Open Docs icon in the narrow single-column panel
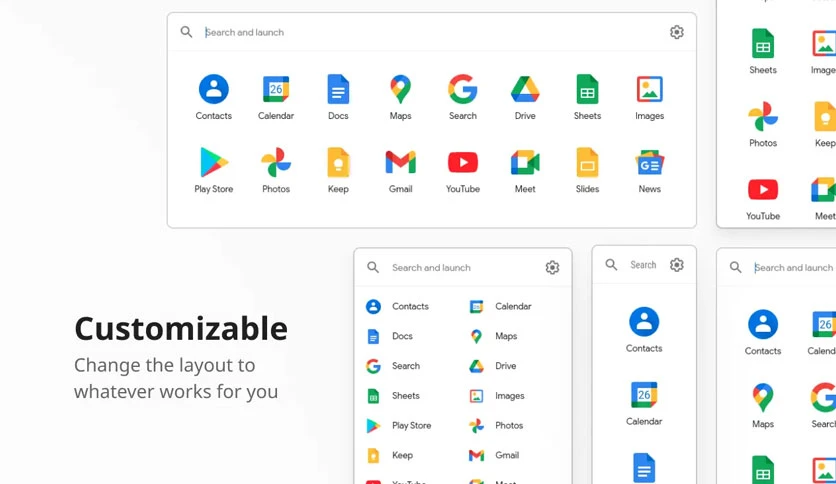This screenshot has width=836, height=484. (644, 468)
